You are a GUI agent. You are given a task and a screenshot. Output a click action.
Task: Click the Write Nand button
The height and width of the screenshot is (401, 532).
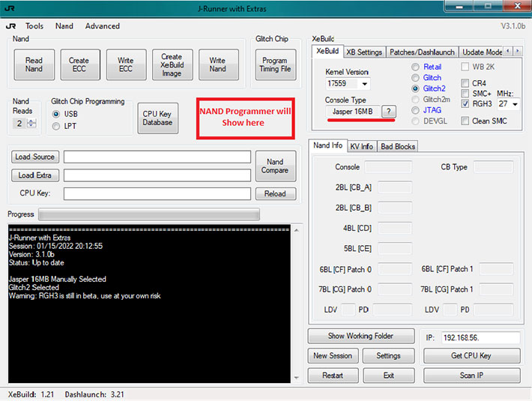pos(218,64)
